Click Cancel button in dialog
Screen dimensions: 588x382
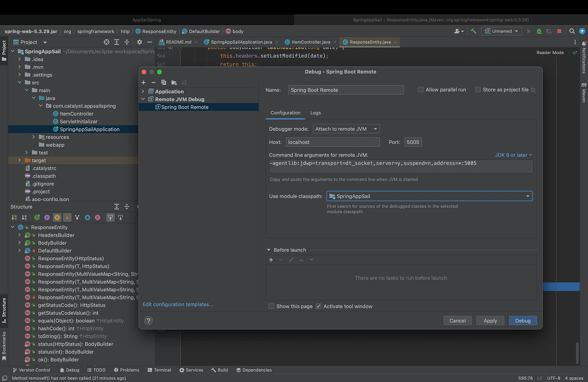[x=457, y=321]
